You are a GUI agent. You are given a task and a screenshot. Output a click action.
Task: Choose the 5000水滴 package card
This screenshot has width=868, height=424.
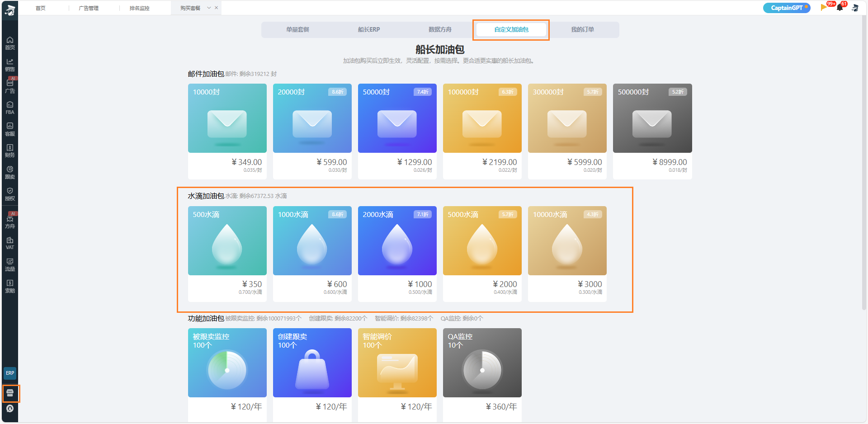(x=482, y=254)
